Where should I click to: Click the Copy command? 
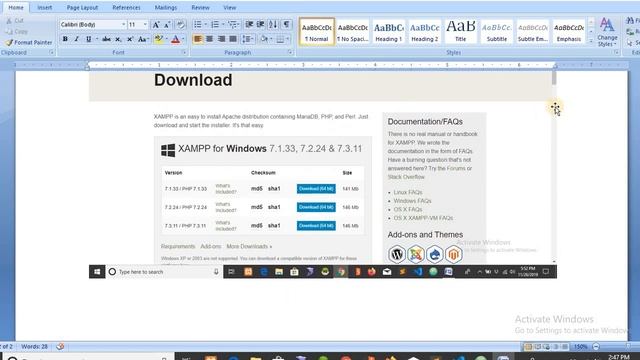pos(17,31)
